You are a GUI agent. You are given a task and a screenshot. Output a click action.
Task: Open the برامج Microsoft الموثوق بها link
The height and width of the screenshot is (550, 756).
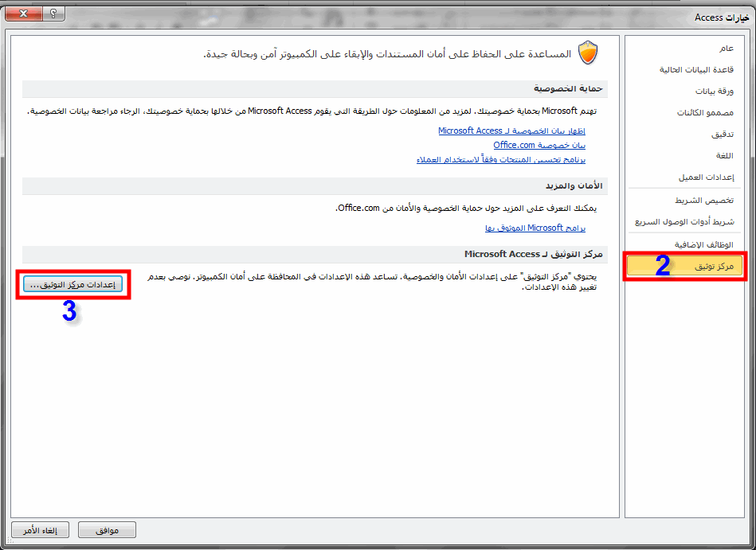(535, 228)
